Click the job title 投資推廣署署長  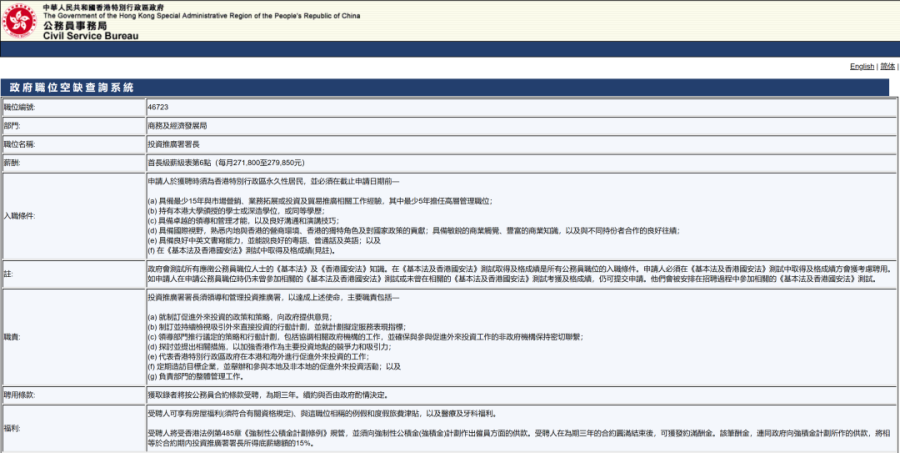click(174, 143)
